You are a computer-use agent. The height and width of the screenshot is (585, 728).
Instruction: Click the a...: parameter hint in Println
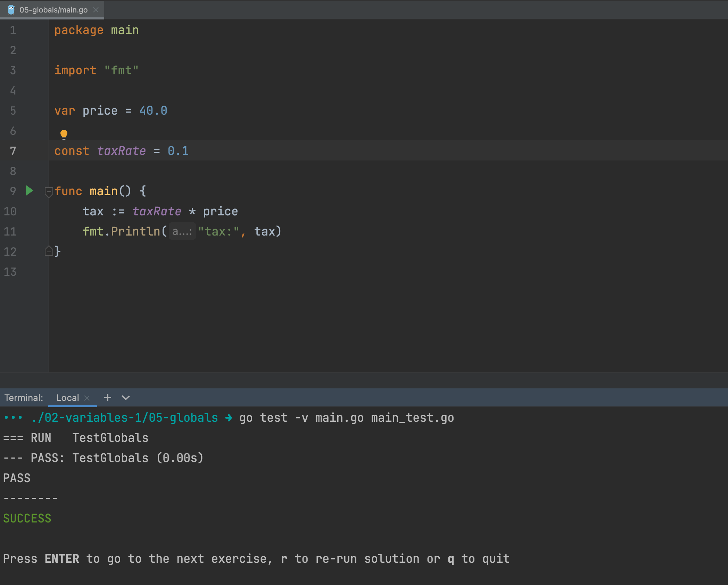(x=182, y=231)
